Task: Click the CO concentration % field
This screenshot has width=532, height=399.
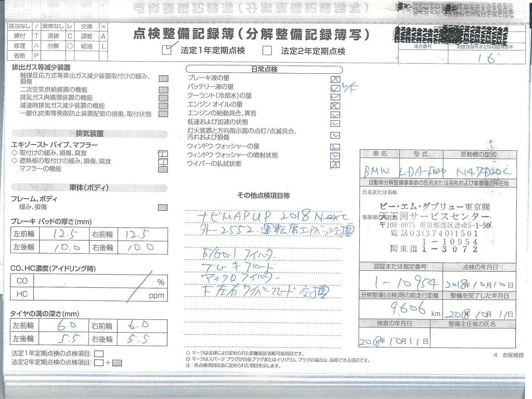Action: [x=100, y=281]
